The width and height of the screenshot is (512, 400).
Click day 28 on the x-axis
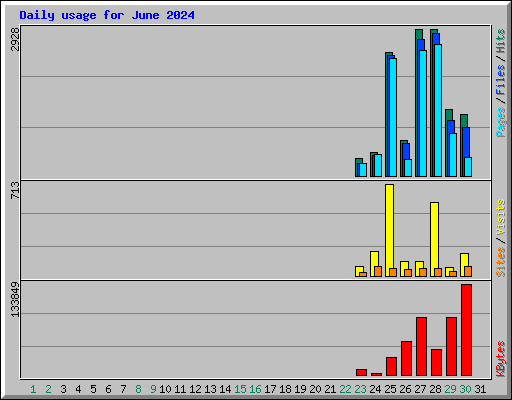tap(435, 389)
